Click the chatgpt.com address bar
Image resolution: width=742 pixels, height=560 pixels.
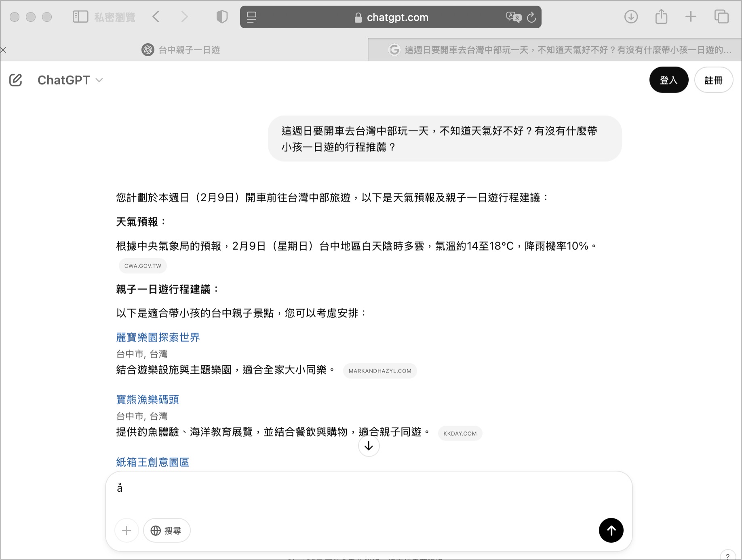[x=390, y=17]
